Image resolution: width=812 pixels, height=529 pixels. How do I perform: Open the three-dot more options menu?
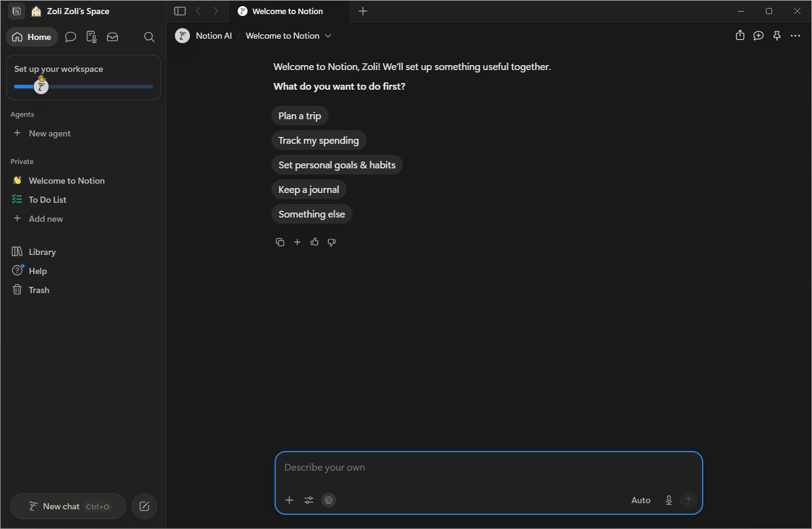pos(795,36)
